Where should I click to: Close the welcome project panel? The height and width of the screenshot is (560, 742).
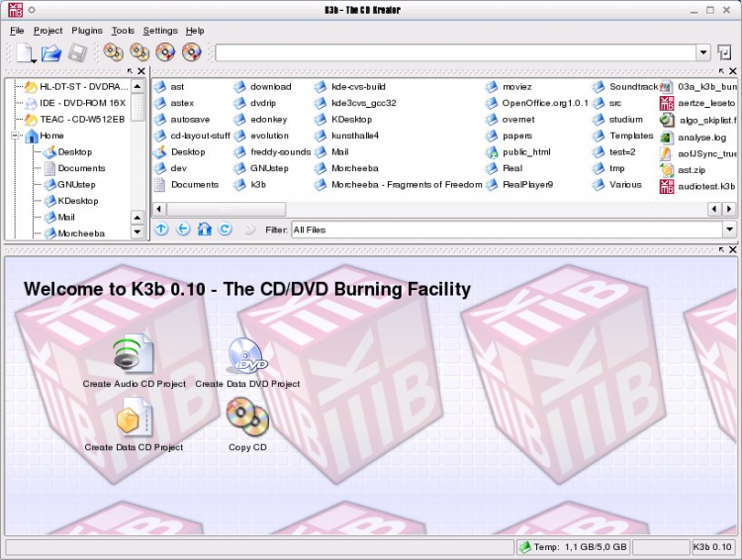point(732,249)
